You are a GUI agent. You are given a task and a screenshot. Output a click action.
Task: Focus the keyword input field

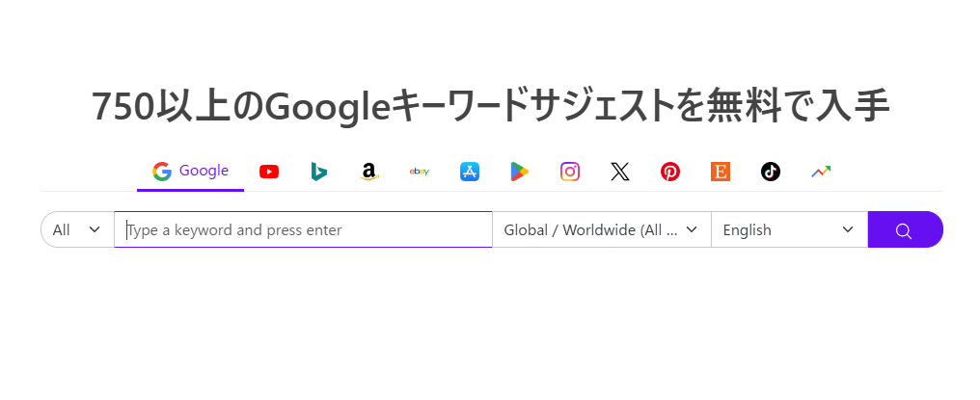coord(303,229)
